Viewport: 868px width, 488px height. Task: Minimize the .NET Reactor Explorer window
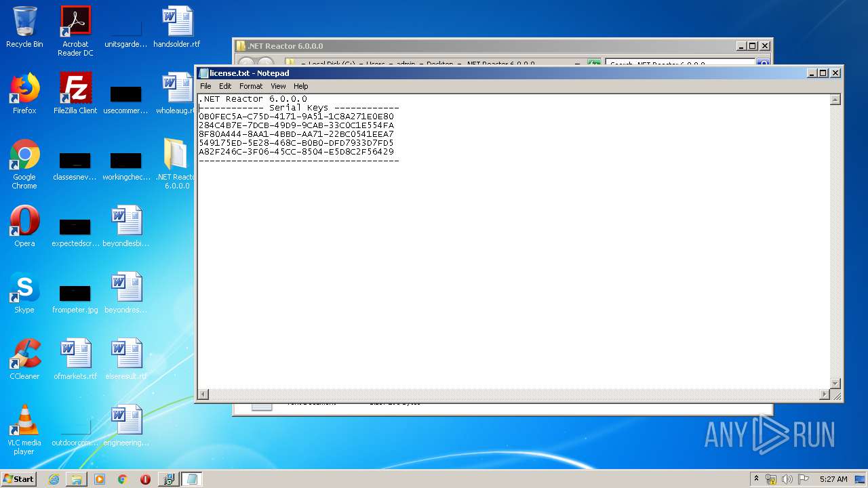point(741,46)
